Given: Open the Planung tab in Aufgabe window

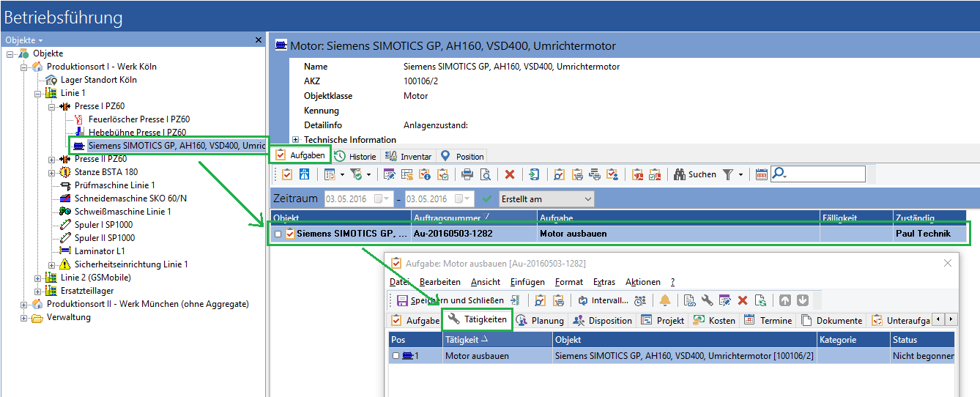Looking at the screenshot, I should [540, 320].
